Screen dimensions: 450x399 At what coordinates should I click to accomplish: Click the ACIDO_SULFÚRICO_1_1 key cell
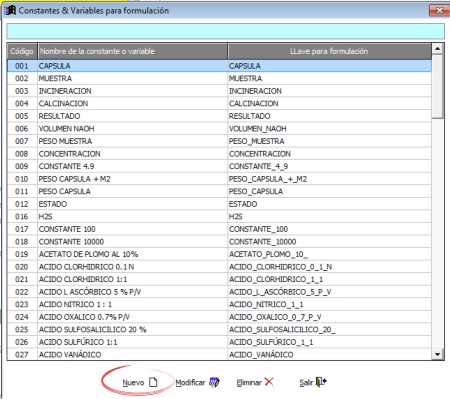click(329, 342)
